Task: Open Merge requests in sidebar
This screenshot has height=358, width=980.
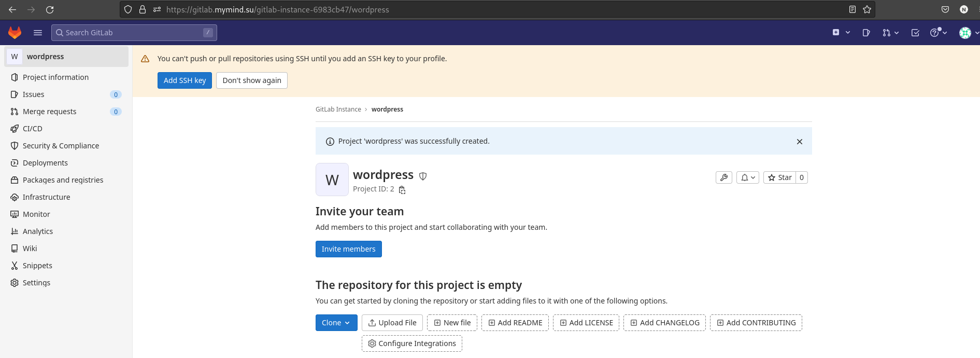Action: coord(66,112)
